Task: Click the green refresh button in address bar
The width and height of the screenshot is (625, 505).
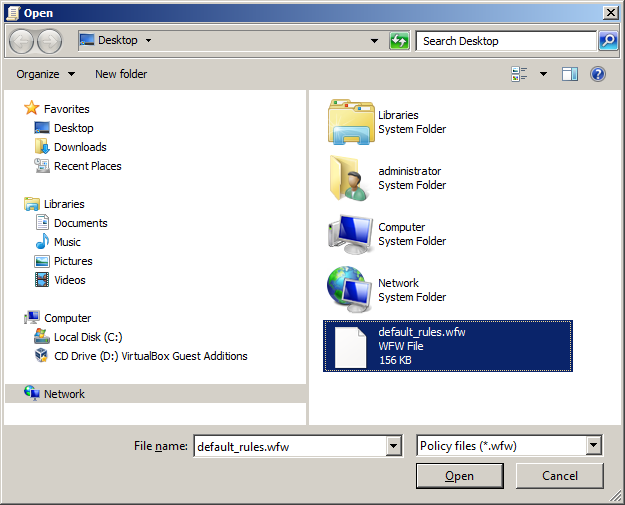Action: 399,41
